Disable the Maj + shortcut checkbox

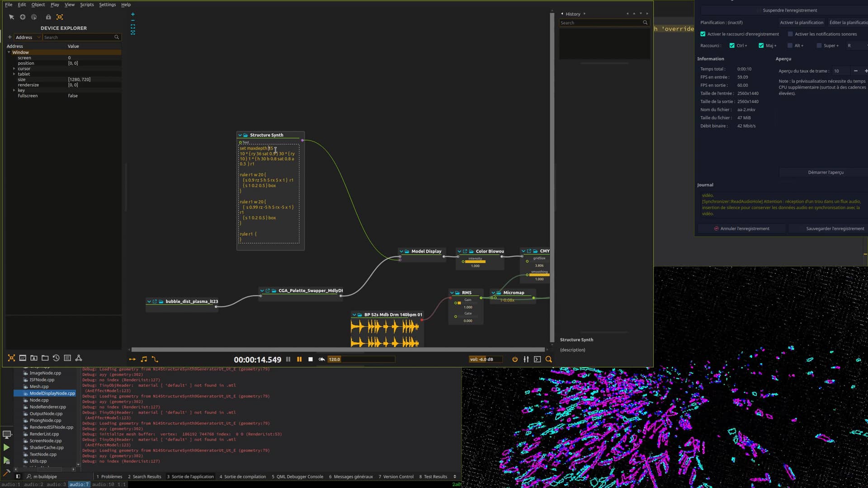(x=760, y=45)
